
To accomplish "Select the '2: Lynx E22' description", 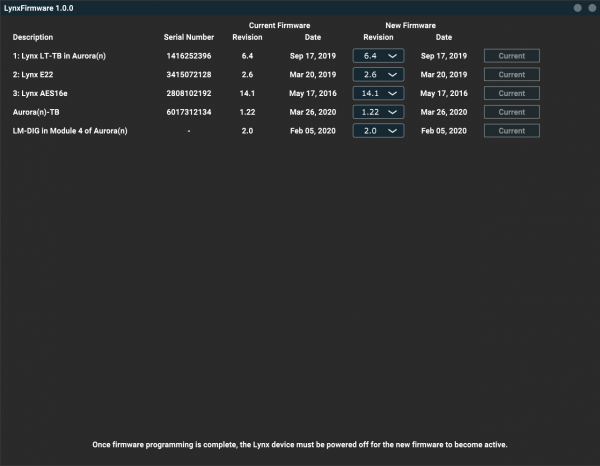I will pyautogui.click(x=33, y=75).
